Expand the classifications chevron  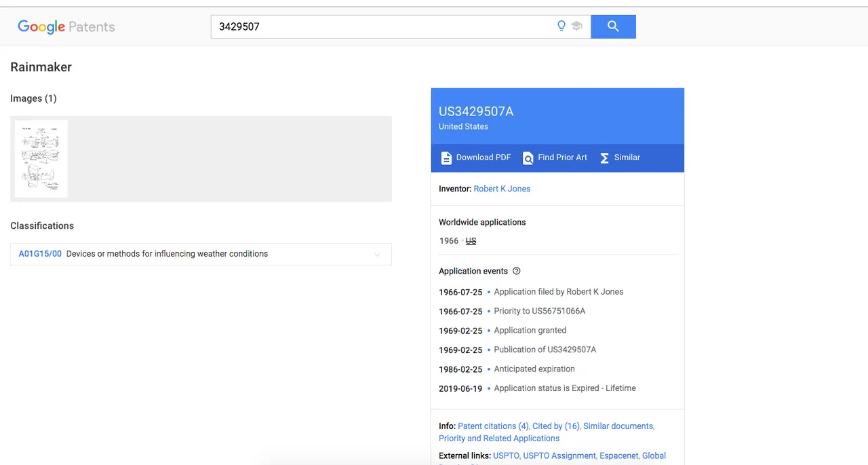(377, 255)
